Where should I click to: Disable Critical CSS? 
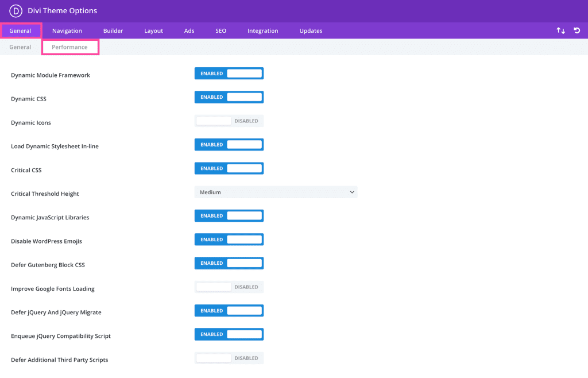click(x=229, y=168)
